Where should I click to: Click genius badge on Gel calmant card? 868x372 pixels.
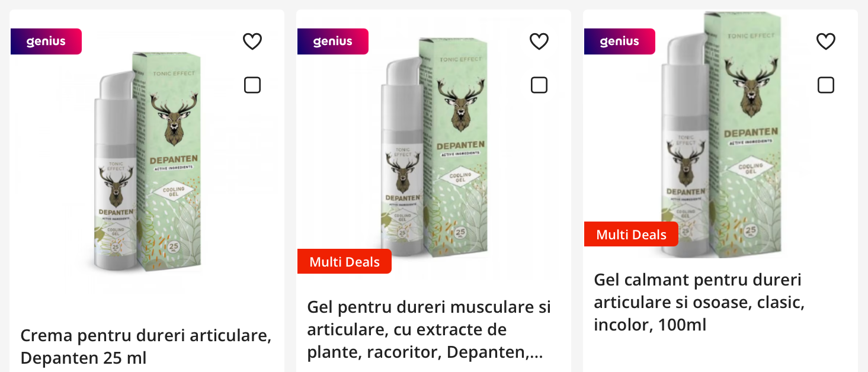coord(619,41)
